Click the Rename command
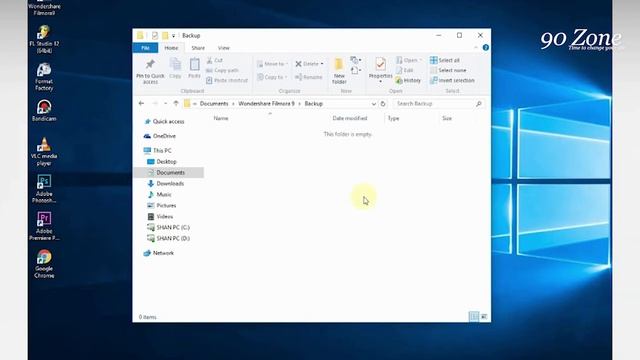This screenshot has width=640, height=360. click(309, 77)
